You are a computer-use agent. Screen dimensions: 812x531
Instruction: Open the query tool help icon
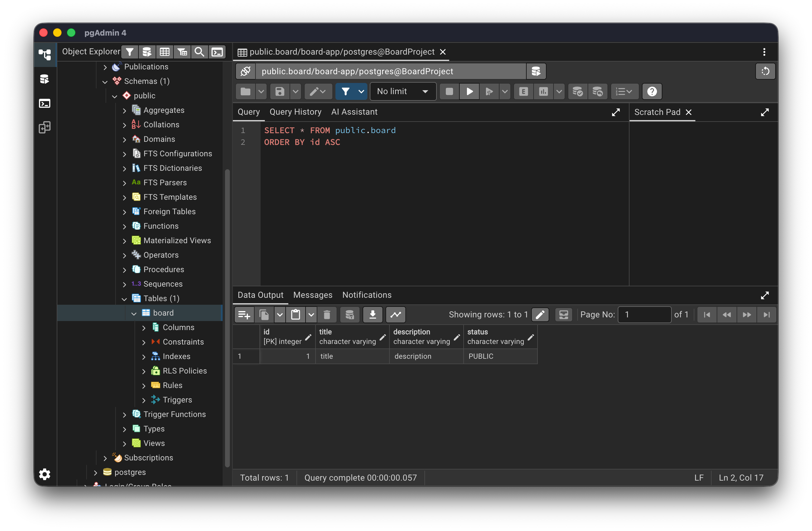click(x=652, y=91)
